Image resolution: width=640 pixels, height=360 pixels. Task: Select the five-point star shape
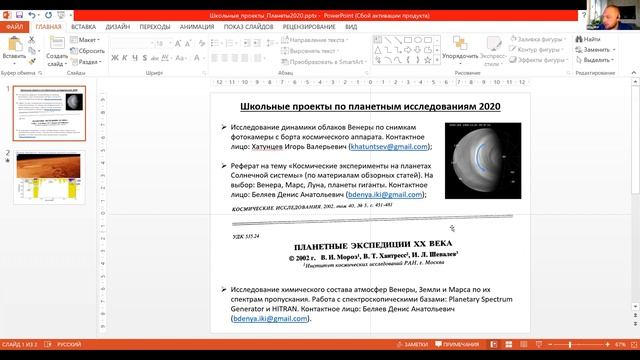[427, 60]
